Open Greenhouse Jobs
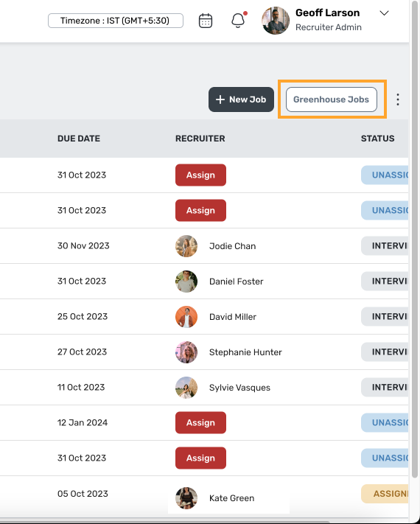The image size is (420, 524). (x=332, y=99)
